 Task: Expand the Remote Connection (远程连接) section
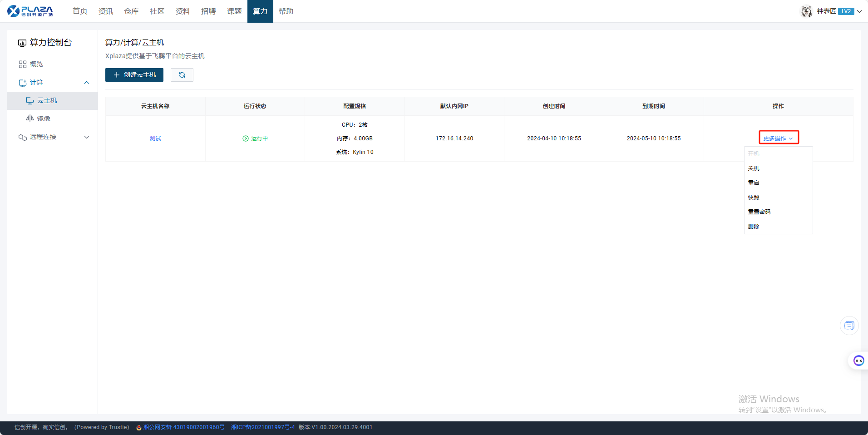[87, 137]
